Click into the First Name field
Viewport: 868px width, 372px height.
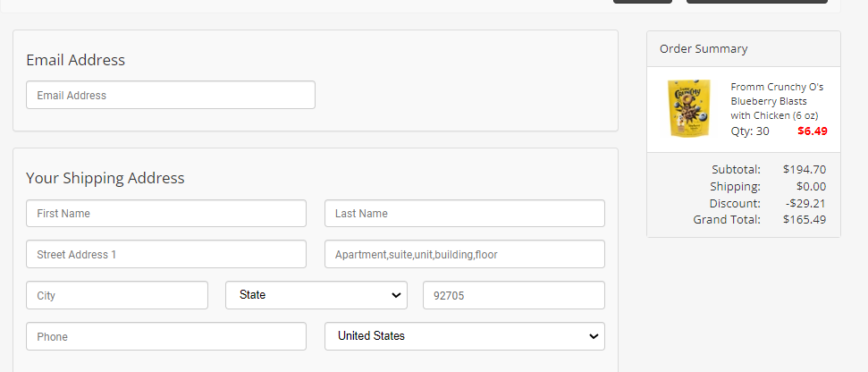[x=166, y=213]
